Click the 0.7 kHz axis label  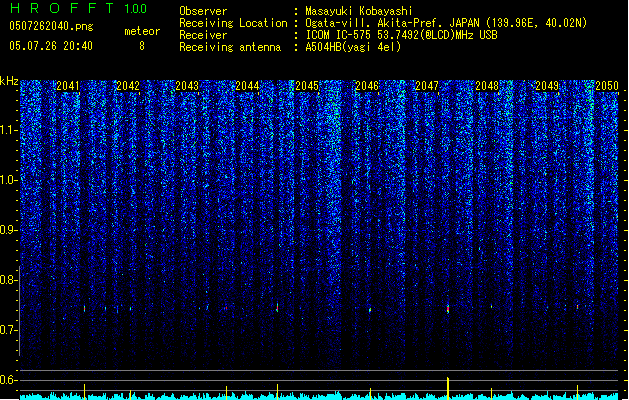point(9,330)
